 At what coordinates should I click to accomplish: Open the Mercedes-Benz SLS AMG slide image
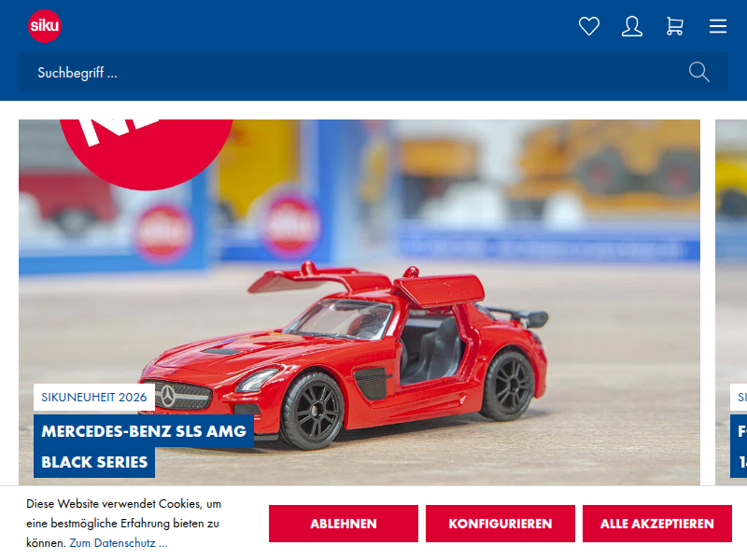tap(359, 302)
